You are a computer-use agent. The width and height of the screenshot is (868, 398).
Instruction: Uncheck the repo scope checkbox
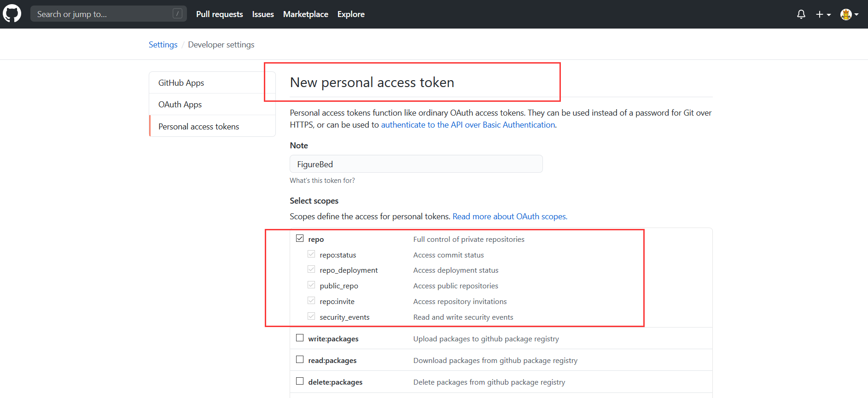point(300,239)
